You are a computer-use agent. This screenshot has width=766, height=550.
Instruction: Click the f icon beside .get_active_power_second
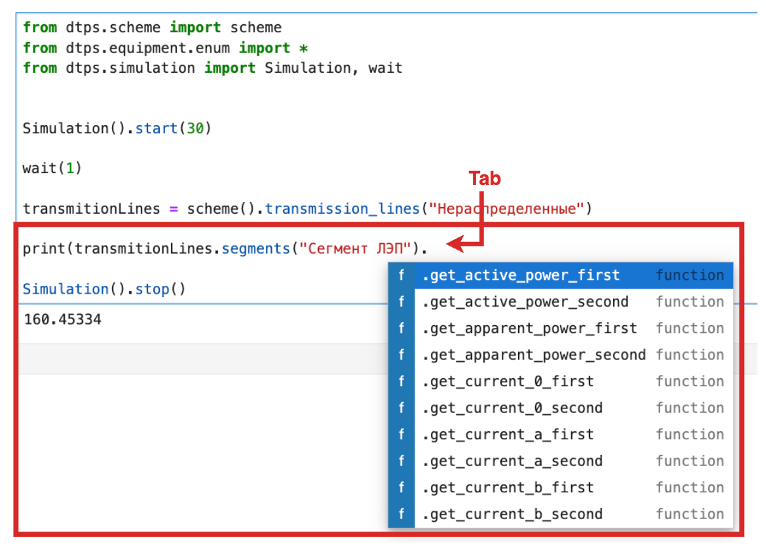point(401,302)
